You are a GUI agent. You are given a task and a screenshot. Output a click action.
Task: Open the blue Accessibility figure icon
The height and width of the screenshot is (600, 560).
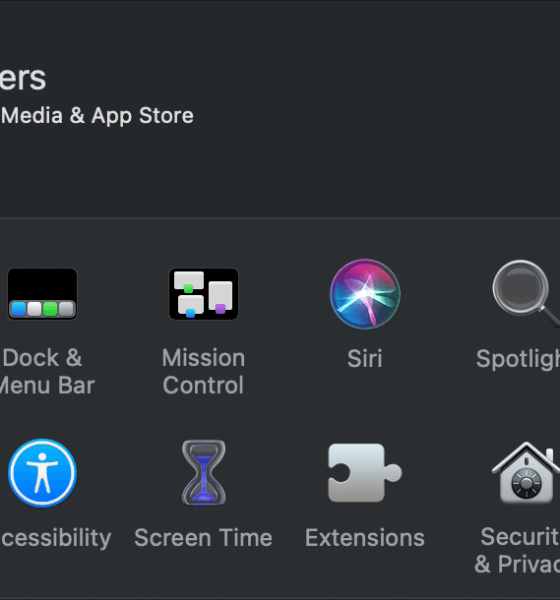42,473
